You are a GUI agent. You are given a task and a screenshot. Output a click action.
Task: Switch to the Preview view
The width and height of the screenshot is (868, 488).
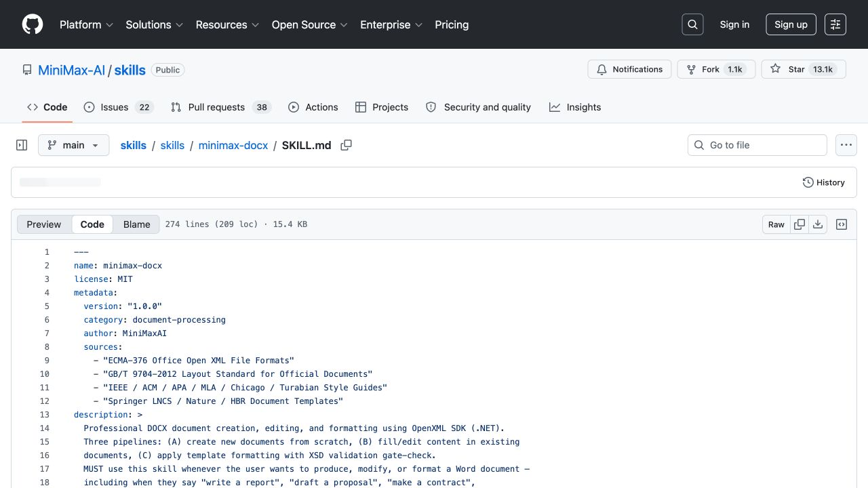pos(44,224)
